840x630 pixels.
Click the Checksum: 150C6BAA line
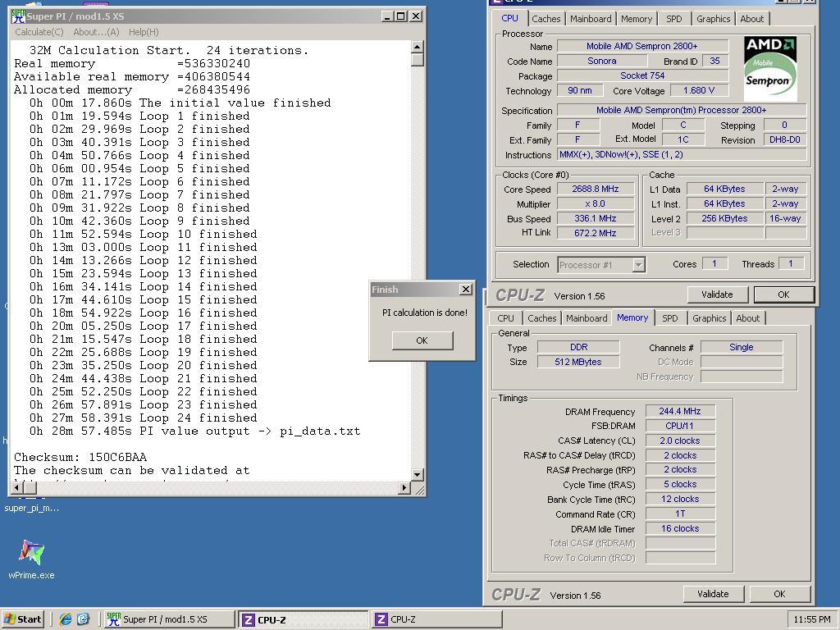point(80,457)
